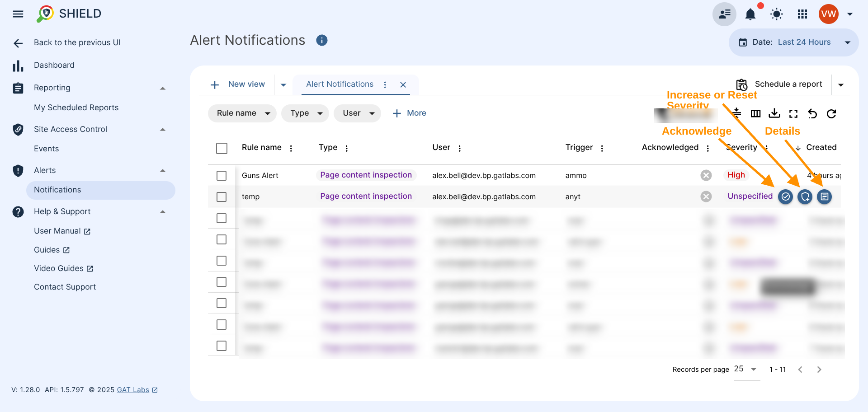Viewport: 868px width, 412px height.
Task: Open Rule name column options menu
Action: 291,148
